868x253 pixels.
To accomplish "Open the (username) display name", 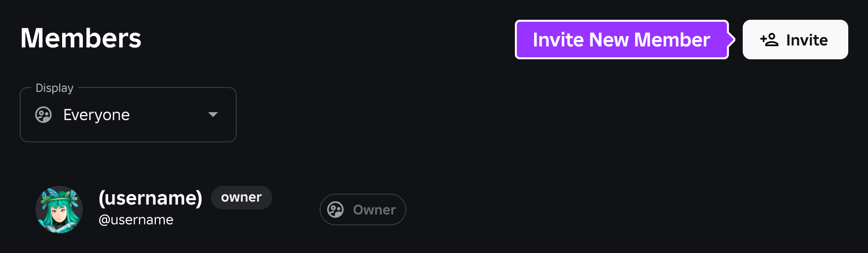I will tap(150, 198).
